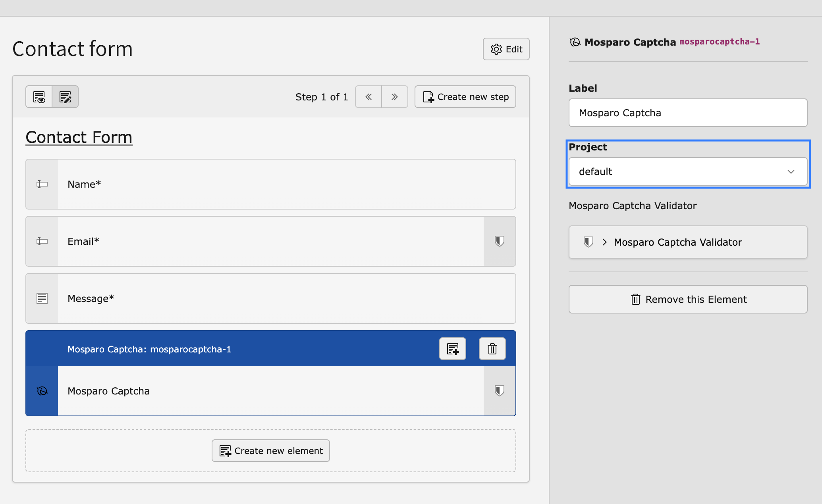Go to previous step with double-arrow button
The image size is (822, 504).
[x=368, y=96]
